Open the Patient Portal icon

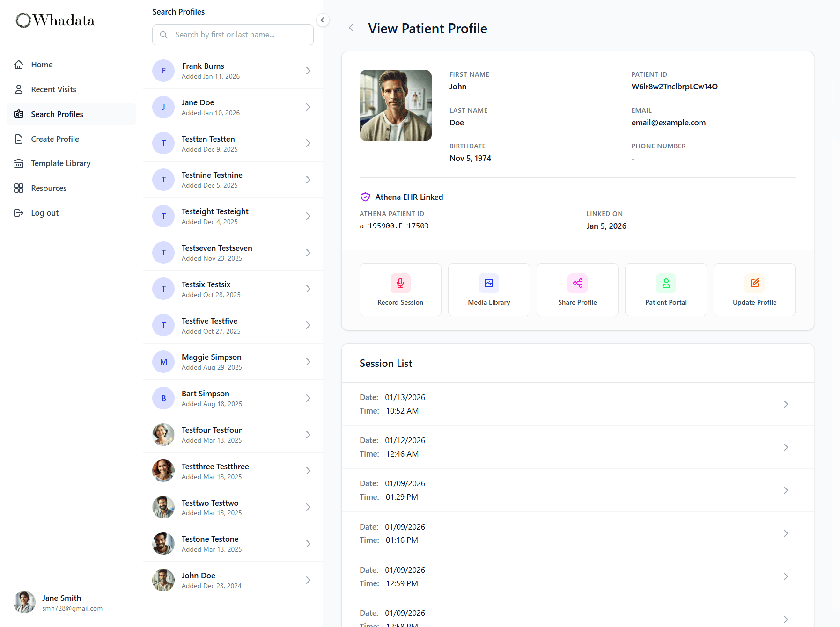pos(666,283)
